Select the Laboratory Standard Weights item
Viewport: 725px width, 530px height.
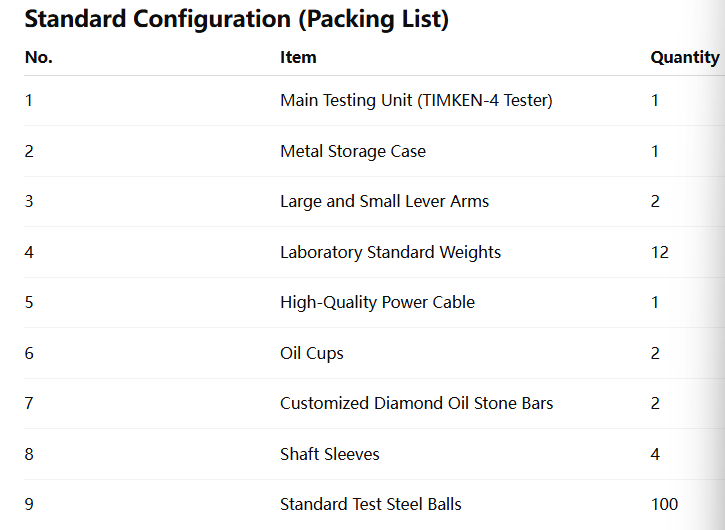pos(390,252)
